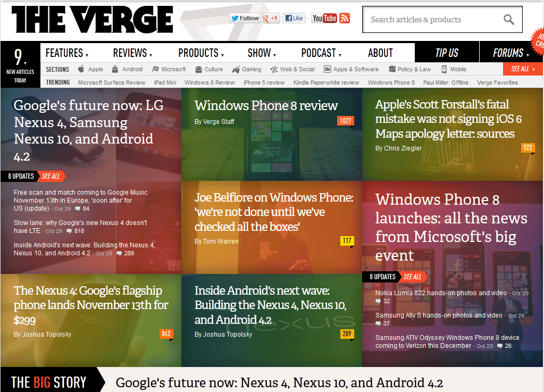This screenshot has width=544, height=392.
Task: Open Samsung Ativ S hands-on story
Action: [439, 315]
